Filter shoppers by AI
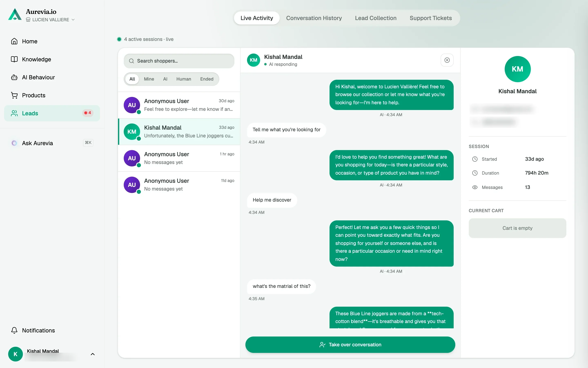Screen dimensions: 588x368 point(165,79)
